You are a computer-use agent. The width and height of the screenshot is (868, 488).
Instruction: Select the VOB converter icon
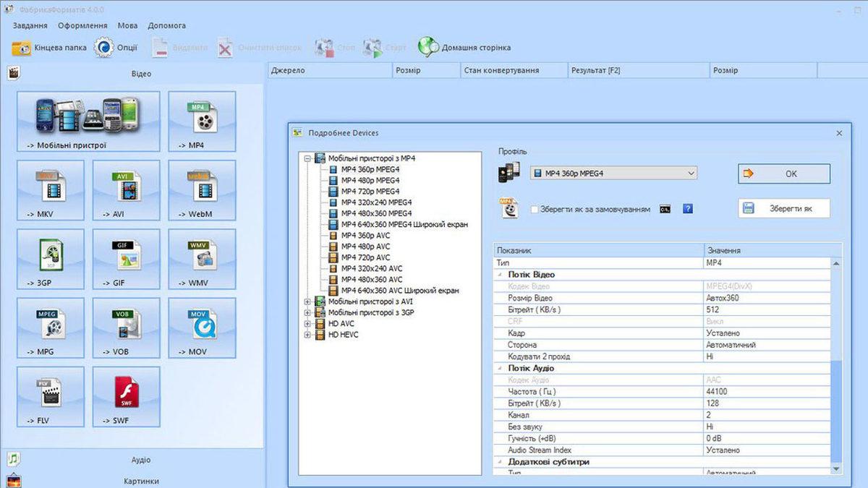click(x=125, y=328)
